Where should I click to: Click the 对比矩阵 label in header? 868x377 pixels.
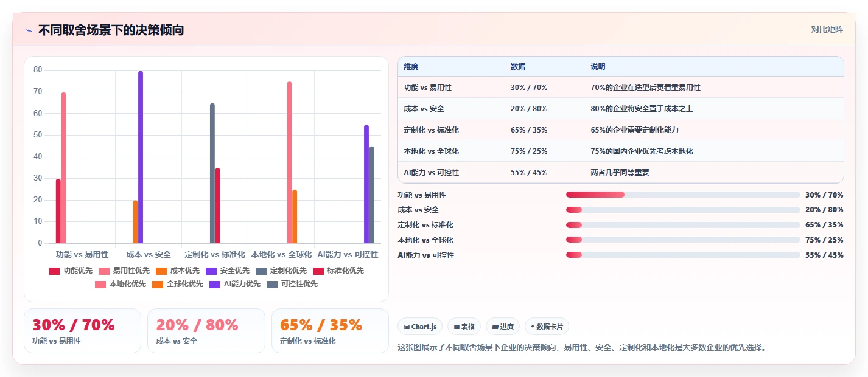pos(827,30)
